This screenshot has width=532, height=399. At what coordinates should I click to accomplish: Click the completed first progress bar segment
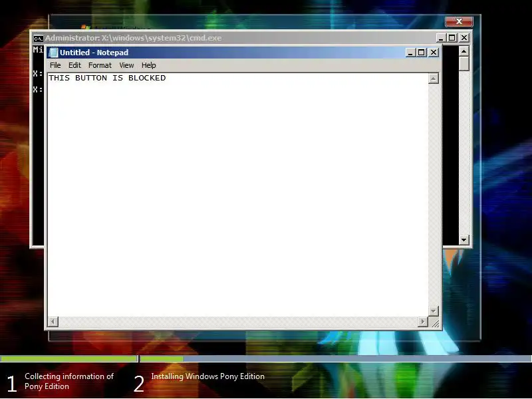coord(69,358)
